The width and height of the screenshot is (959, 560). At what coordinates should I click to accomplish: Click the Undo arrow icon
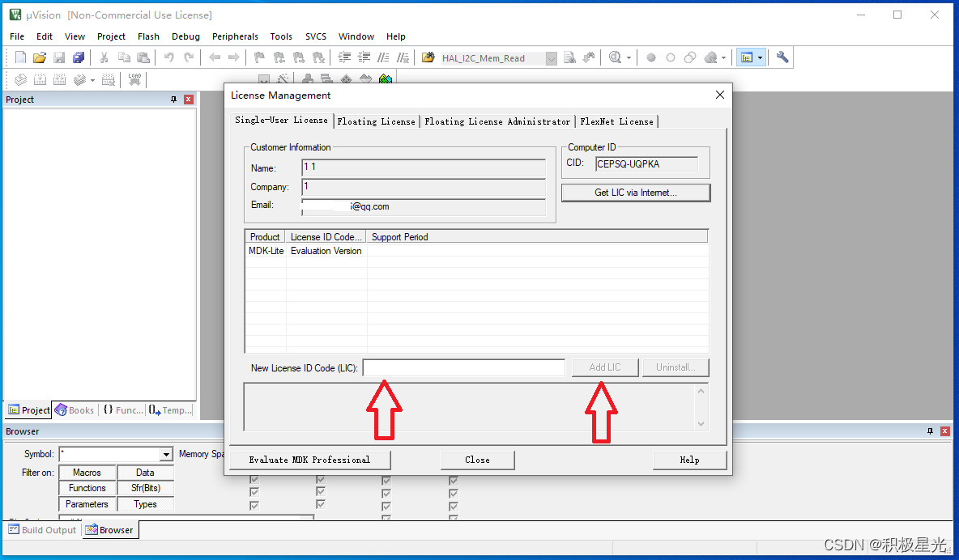pos(168,57)
